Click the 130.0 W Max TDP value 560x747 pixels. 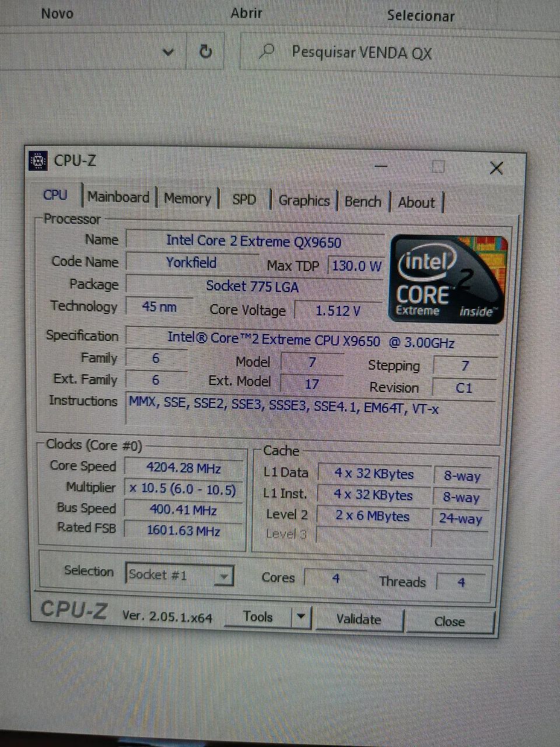[356, 266]
